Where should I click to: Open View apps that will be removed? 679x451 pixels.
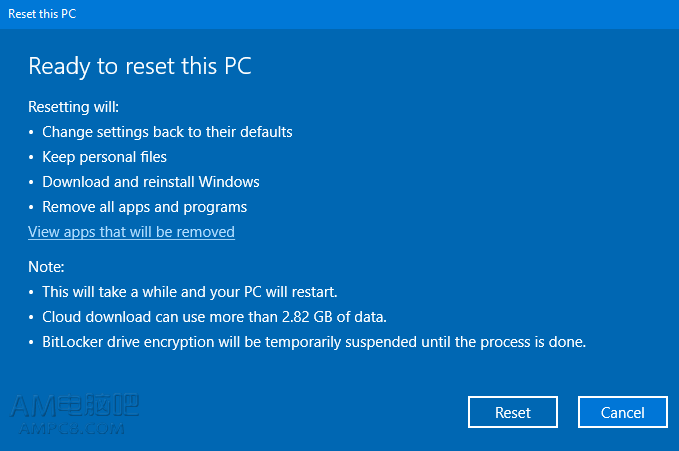point(131,232)
